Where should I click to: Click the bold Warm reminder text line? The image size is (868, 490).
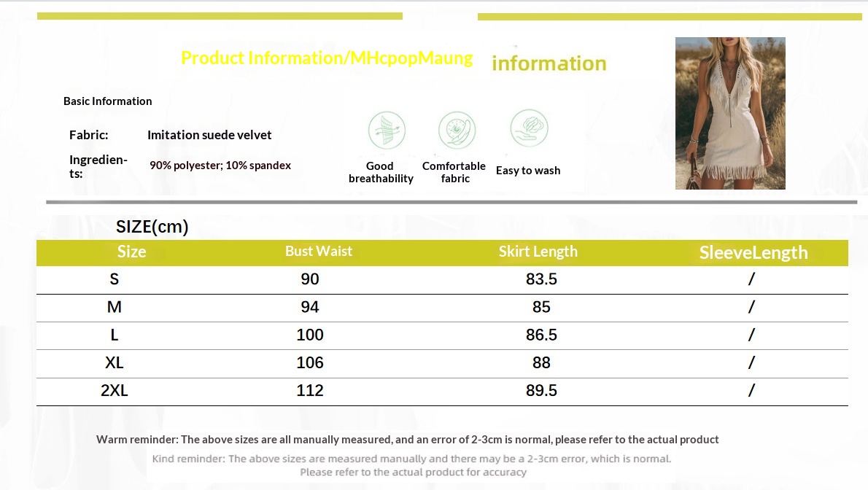pyautogui.click(x=408, y=440)
